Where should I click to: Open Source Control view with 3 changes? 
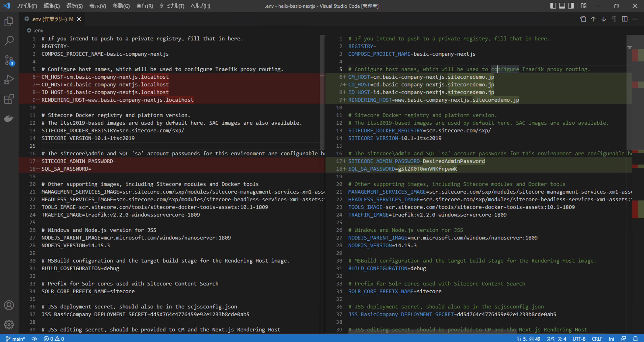pyautogui.click(x=9, y=60)
